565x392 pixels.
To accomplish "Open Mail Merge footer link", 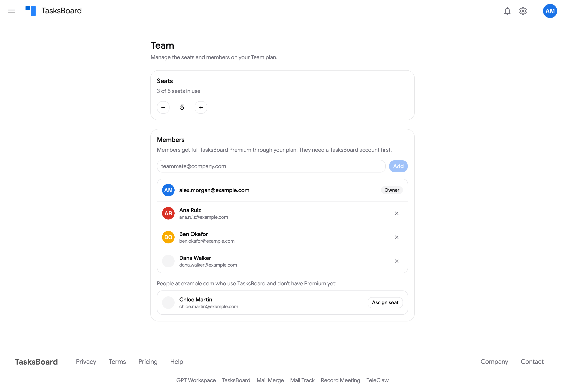I will 270,380.
